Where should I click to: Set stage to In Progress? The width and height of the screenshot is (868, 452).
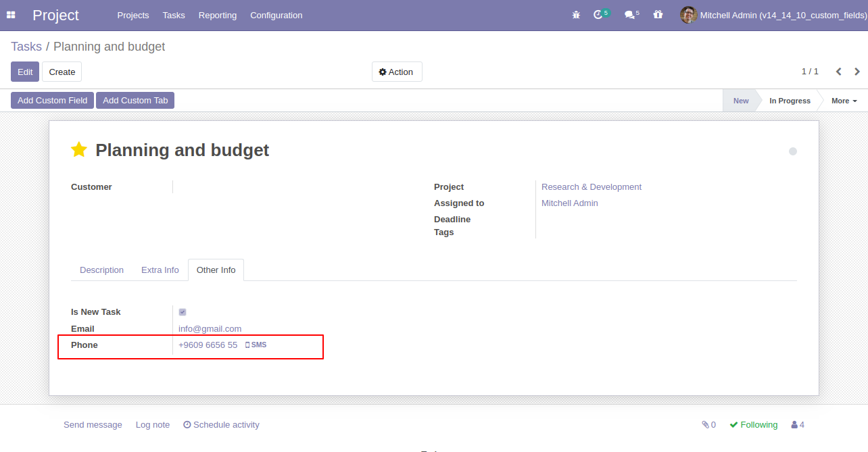click(790, 101)
